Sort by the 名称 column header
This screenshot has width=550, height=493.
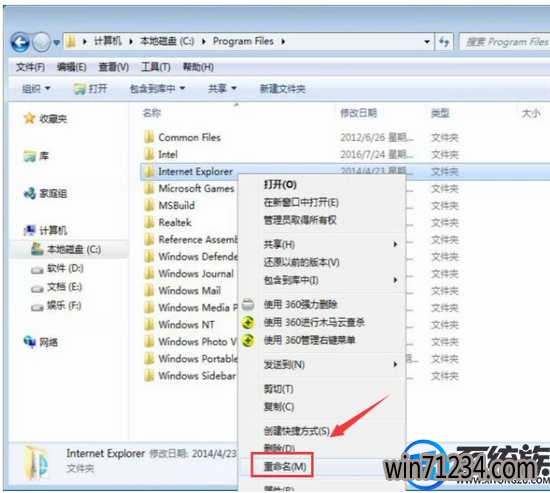[x=152, y=113]
